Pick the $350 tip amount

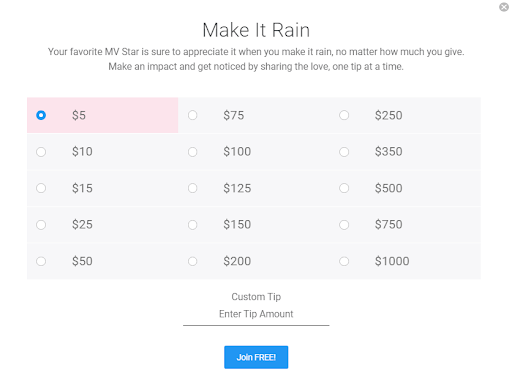pos(344,152)
